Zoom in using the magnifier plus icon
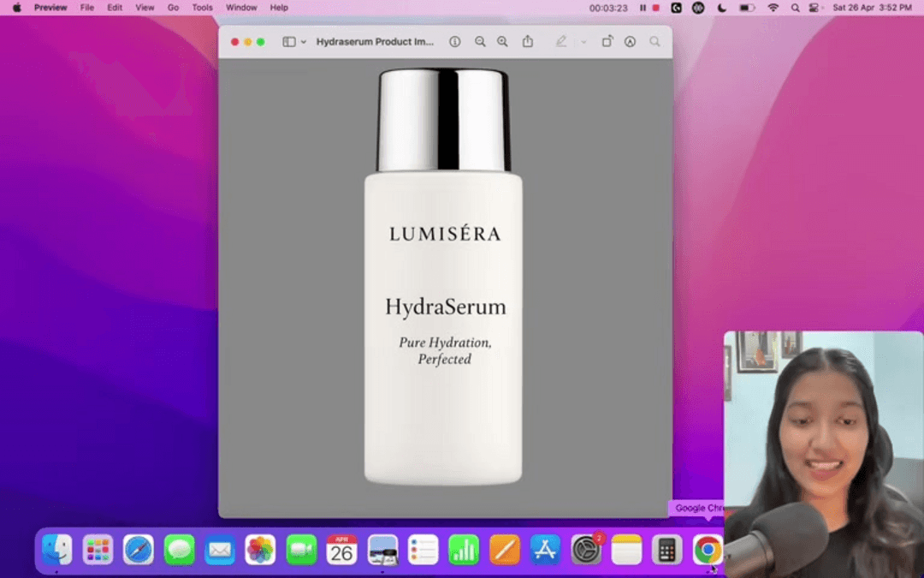Viewport: 924px width, 578px height. click(x=502, y=42)
